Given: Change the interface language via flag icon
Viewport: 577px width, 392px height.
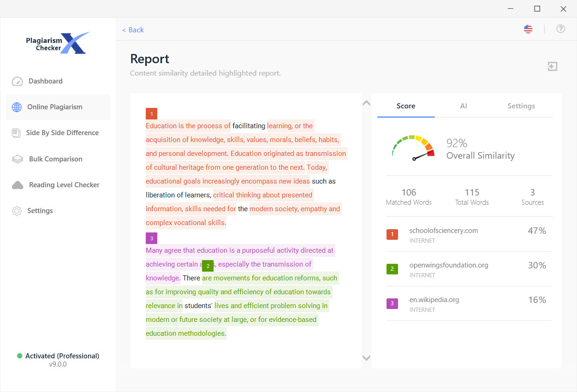Looking at the screenshot, I should (528, 28).
